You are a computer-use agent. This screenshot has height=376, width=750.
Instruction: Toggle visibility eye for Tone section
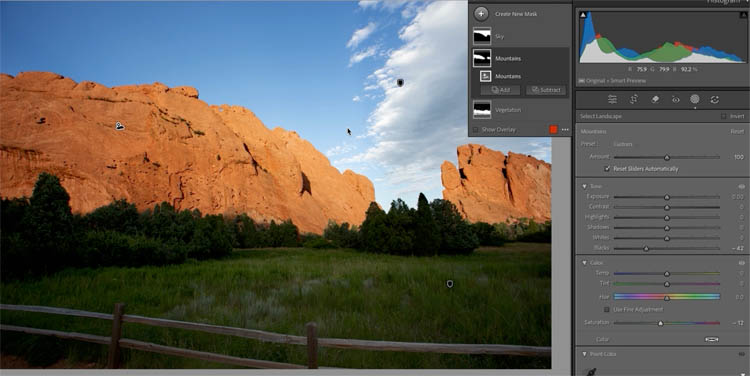click(x=742, y=186)
